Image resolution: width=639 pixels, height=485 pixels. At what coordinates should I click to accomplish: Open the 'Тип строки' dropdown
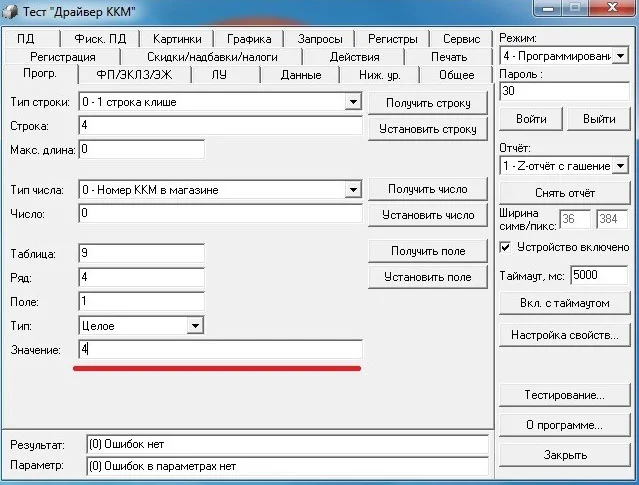[x=353, y=102]
